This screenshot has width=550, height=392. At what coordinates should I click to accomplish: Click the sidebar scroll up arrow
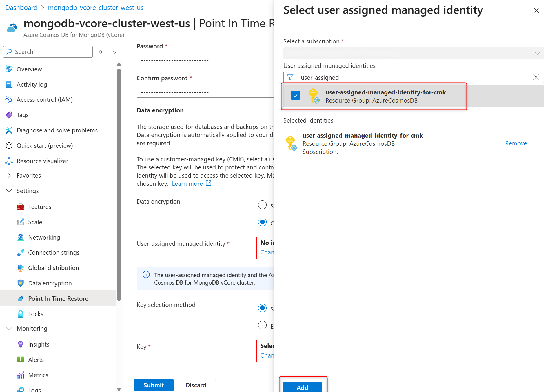click(x=119, y=64)
